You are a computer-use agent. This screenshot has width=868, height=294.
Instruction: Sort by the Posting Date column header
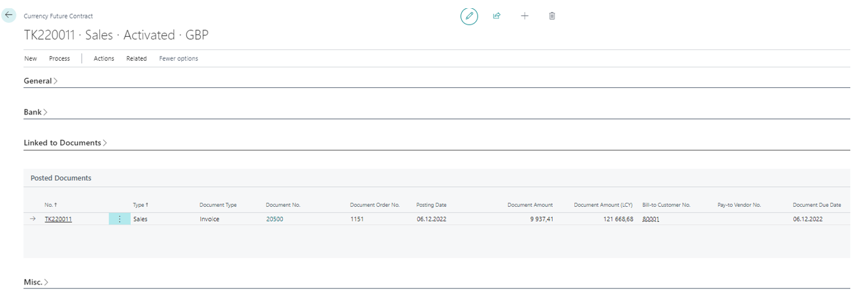(x=431, y=205)
